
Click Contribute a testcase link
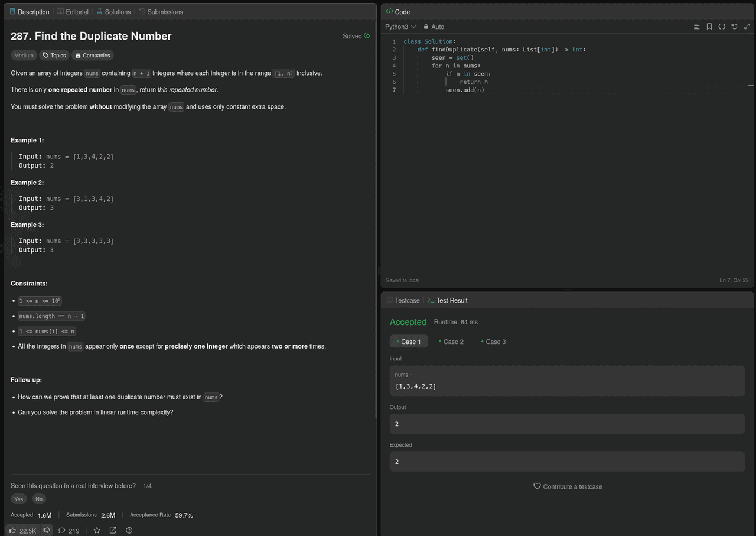[568, 486]
